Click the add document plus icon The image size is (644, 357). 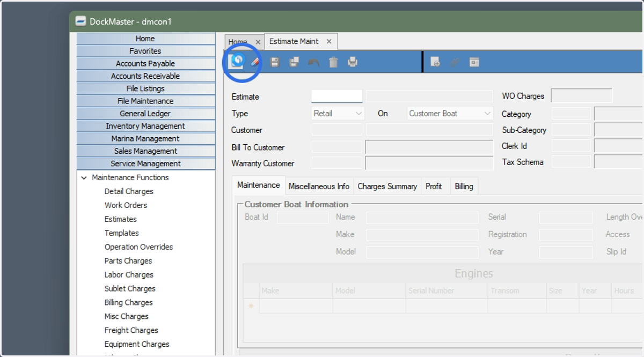[435, 62]
